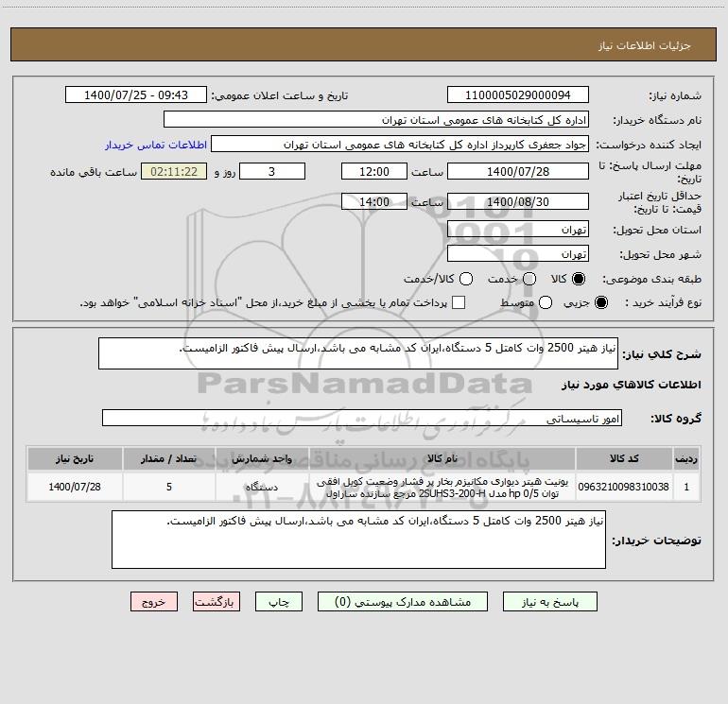This screenshot has height=704, width=728.
Task: Click the need date cell 1400/07/28
Action: [75, 487]
